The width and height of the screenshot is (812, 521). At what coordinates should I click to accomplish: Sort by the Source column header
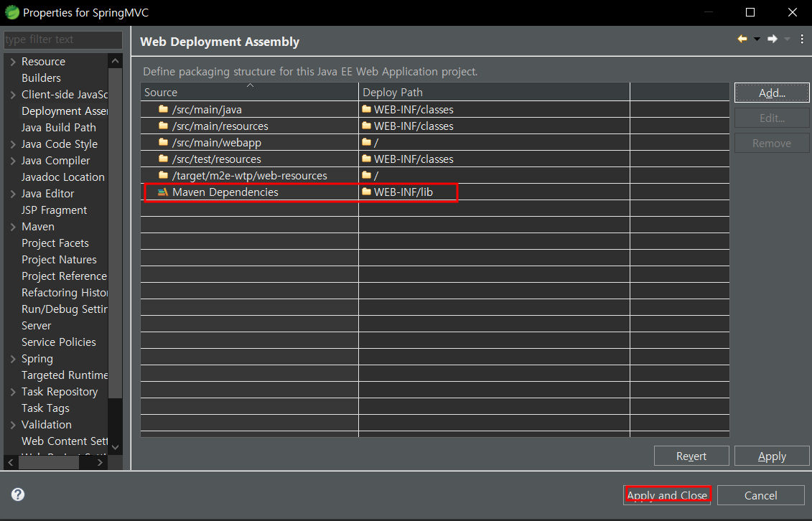249,92
